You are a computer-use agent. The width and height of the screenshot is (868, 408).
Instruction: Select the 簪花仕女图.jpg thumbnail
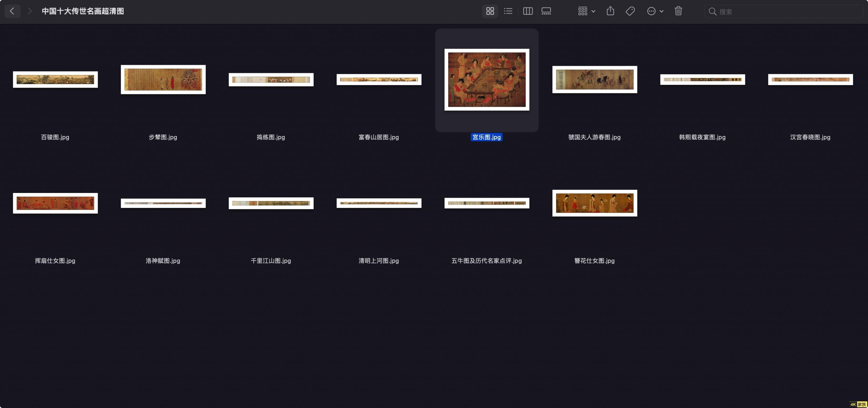pos(594,203)
